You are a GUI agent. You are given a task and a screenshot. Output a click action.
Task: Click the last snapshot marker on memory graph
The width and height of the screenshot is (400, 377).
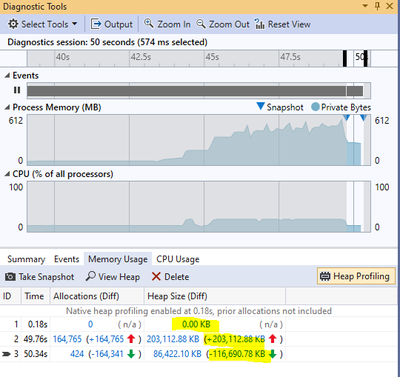363,118
